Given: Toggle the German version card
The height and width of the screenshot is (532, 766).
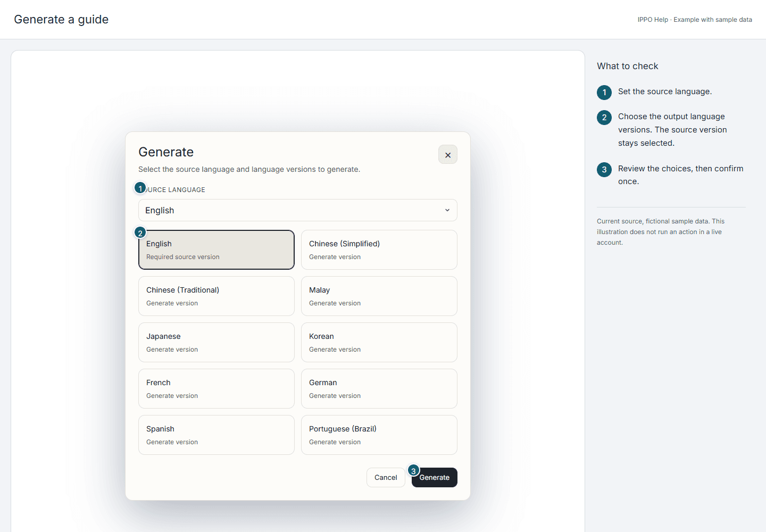Looking at the screenshot, I should (x=379, y=389).
